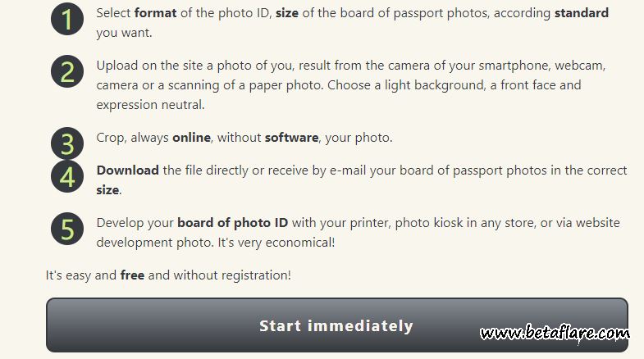Select the number 5 step circle icon
Screen dimensions: 644x359
click(67, 229)
